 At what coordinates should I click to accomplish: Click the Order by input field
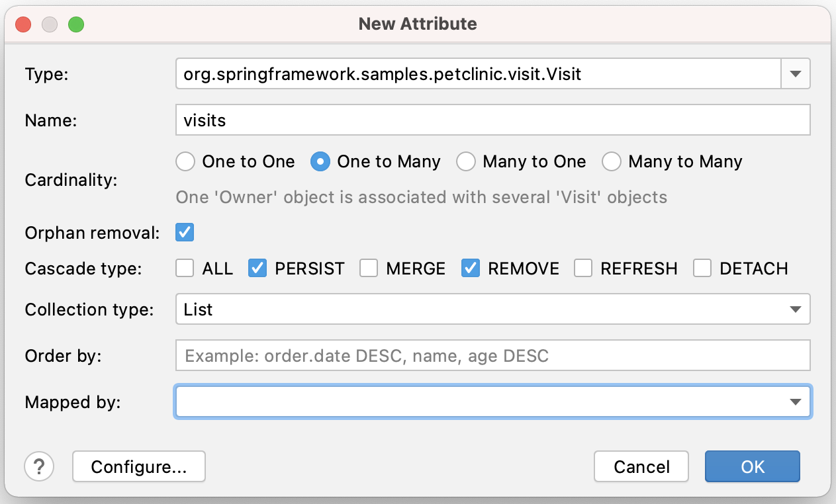click(493, 356)
